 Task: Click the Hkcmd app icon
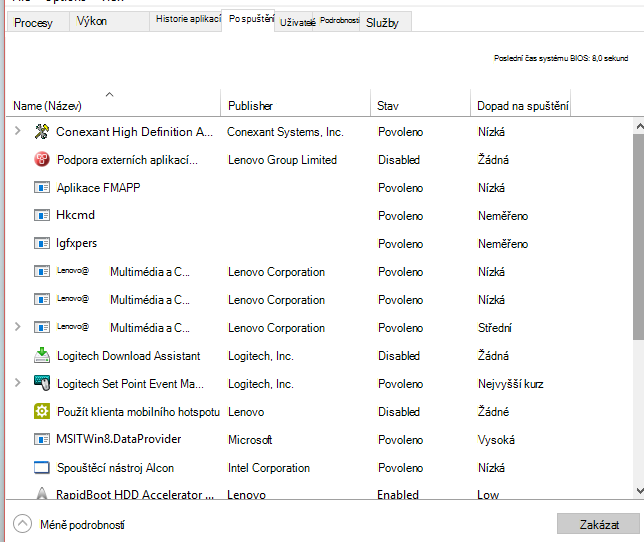41,215
